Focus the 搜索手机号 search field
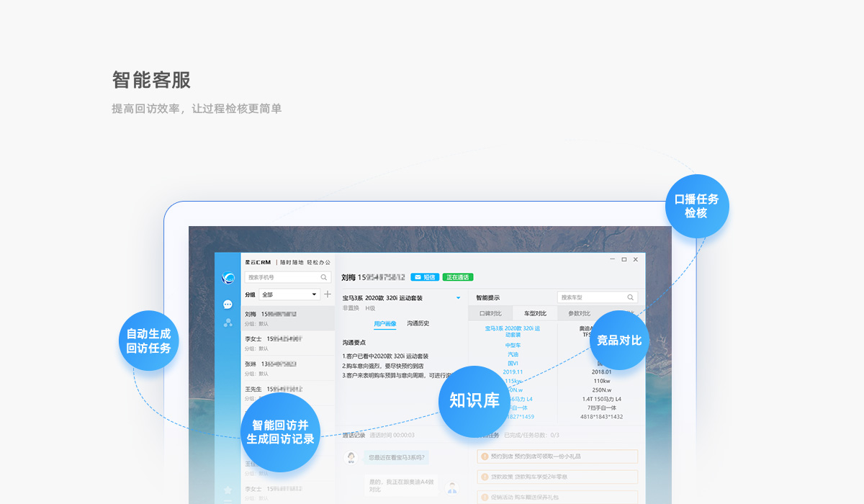 (288, 277)
